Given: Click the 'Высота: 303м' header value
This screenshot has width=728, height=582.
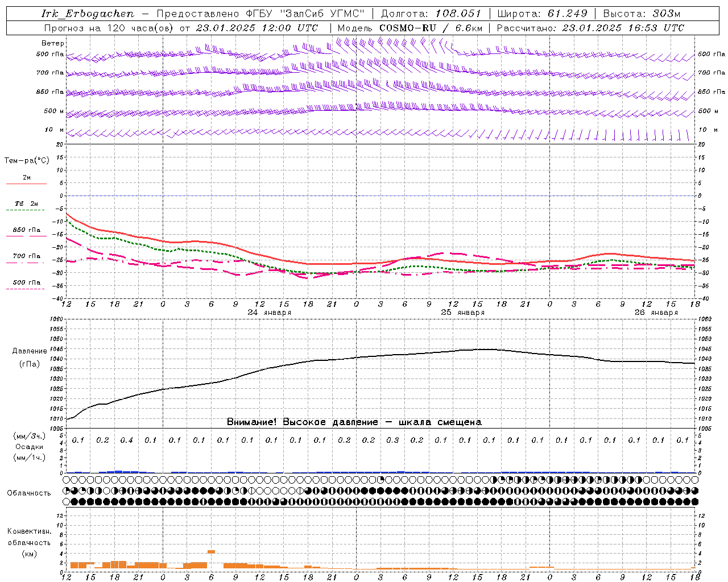Looking at the screenshot, I should (642, 14).
